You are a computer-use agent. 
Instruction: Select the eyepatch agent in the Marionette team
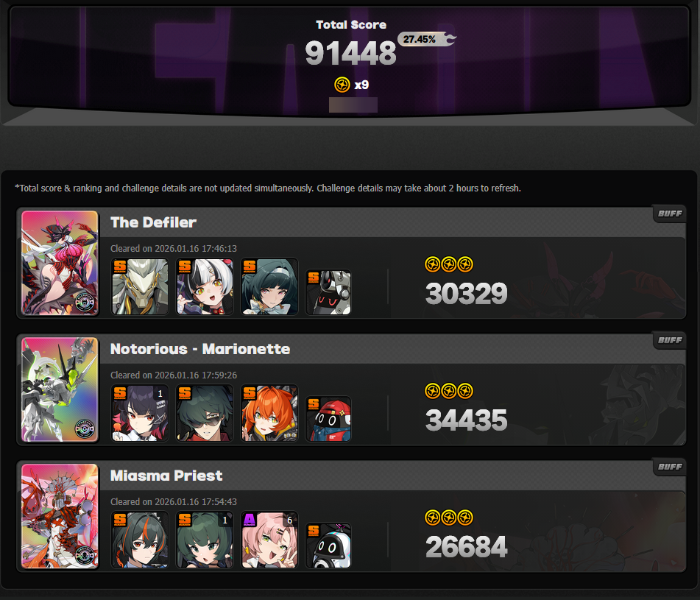(205, 414)
